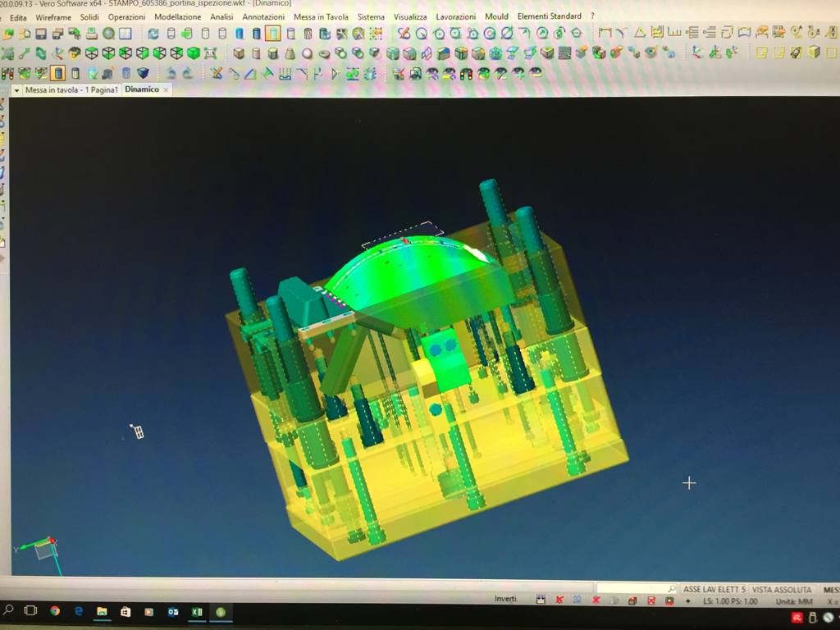Open the Modellazione menu
Screen dimensions: 840x630
(177, 17)
